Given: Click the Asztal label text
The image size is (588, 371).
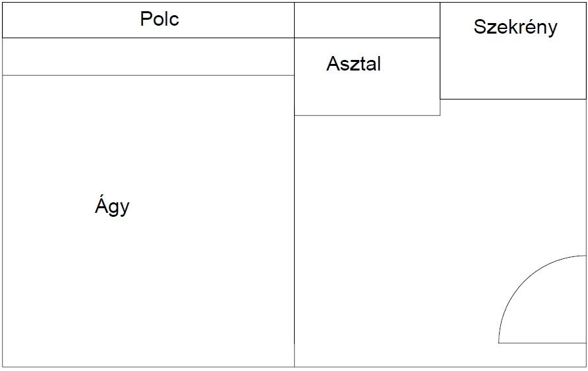Looking at the screenshot, I should pos(353,63).
